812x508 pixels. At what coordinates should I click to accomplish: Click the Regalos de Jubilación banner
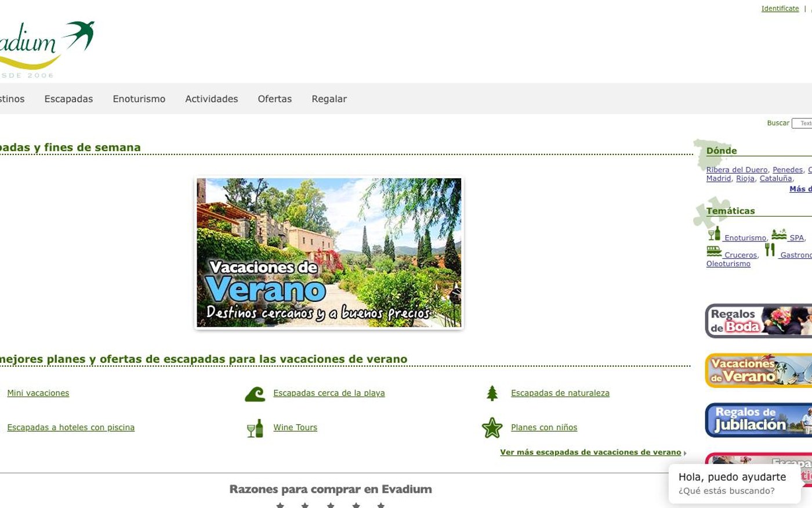tap(758, 420)
